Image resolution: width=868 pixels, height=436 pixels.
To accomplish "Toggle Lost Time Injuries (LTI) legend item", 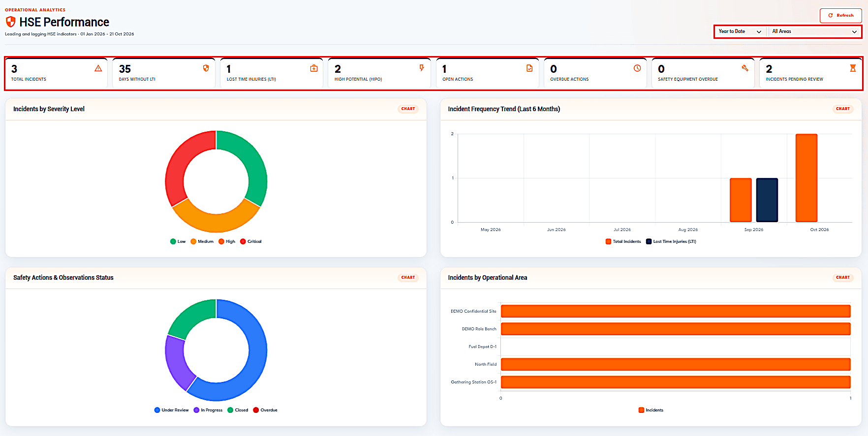I will pyautogui.click(x=671, y=241).
